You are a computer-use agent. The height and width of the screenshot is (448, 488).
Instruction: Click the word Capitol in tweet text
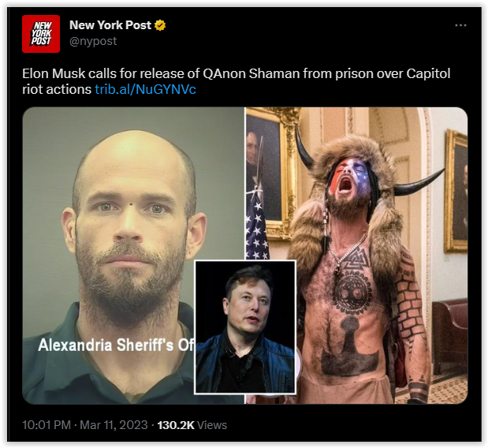[x=428, y=74]
